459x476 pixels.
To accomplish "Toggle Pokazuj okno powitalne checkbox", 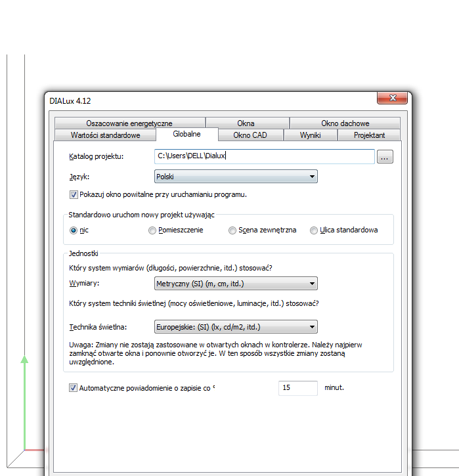I will 74,194.
